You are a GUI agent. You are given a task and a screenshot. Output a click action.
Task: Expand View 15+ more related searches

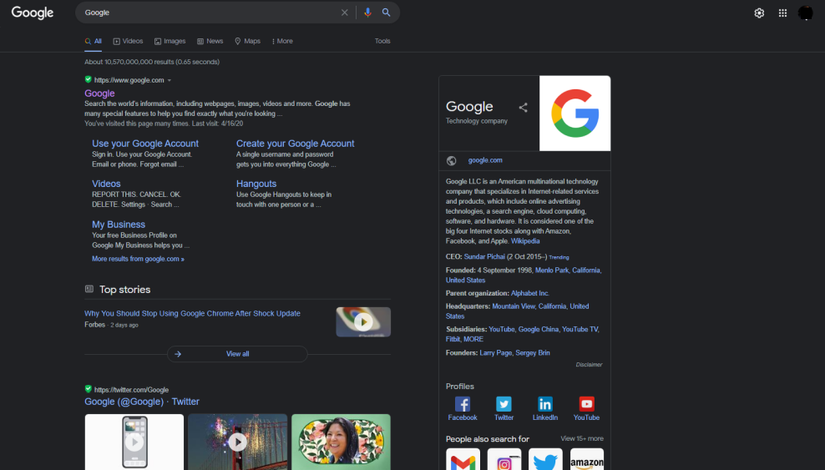582,438
